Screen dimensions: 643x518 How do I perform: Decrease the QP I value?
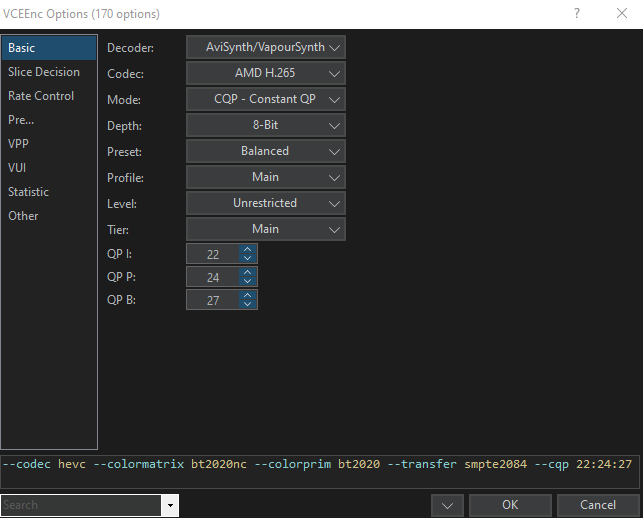[x=247, y=258]
